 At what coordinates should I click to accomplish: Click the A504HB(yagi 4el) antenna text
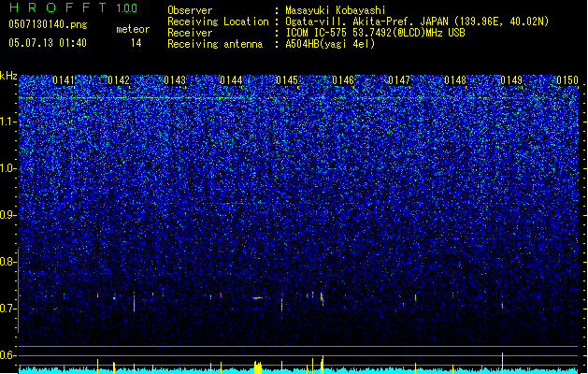pos(330,44)
